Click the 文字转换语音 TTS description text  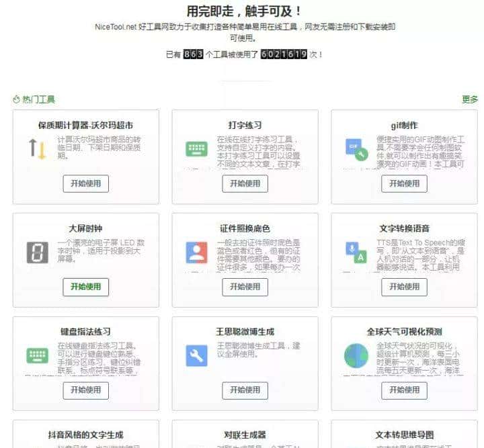pos(420,255)
